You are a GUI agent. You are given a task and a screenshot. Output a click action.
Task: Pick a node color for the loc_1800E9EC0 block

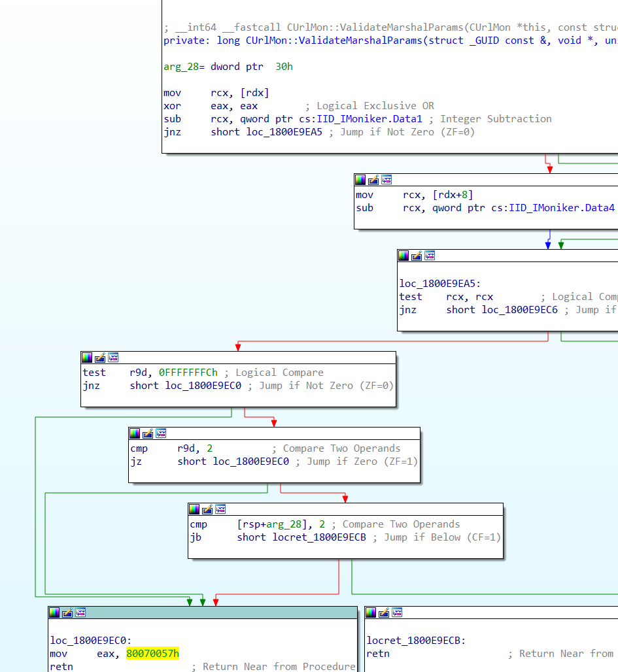click(54, 613)
